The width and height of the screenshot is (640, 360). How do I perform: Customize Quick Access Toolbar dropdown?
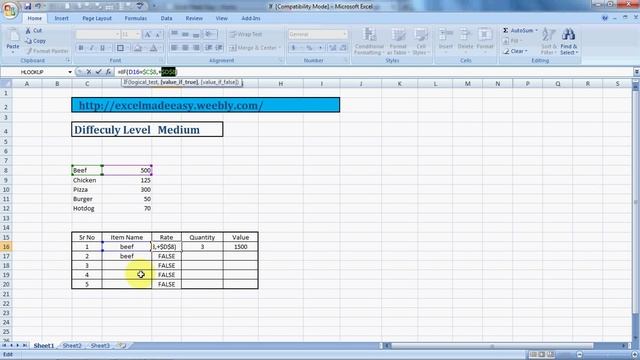point(154,6)
